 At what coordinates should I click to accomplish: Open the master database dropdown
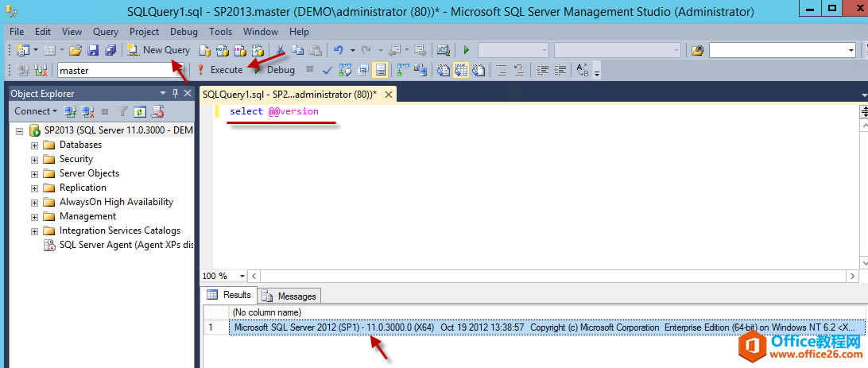[180, 70]
